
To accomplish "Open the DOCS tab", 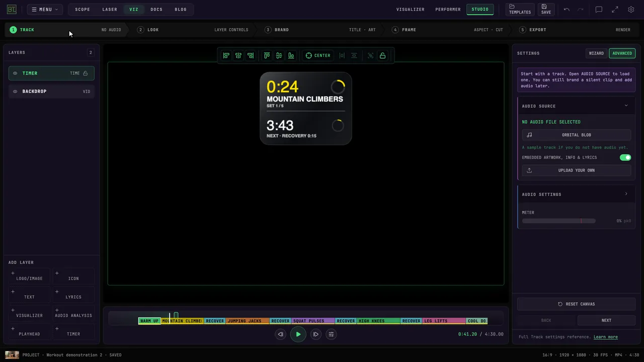I will pos(156,10).
